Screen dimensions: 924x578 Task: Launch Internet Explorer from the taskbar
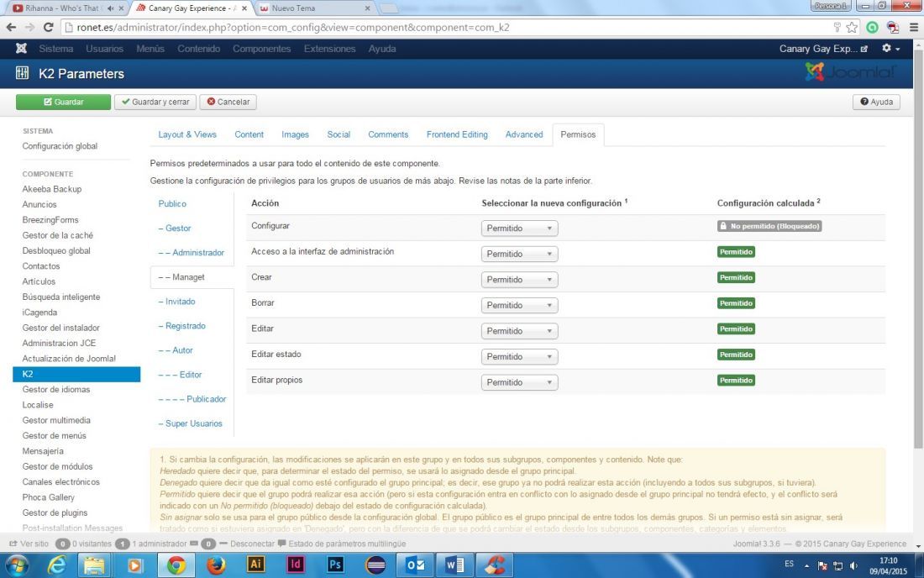[56, 565]
